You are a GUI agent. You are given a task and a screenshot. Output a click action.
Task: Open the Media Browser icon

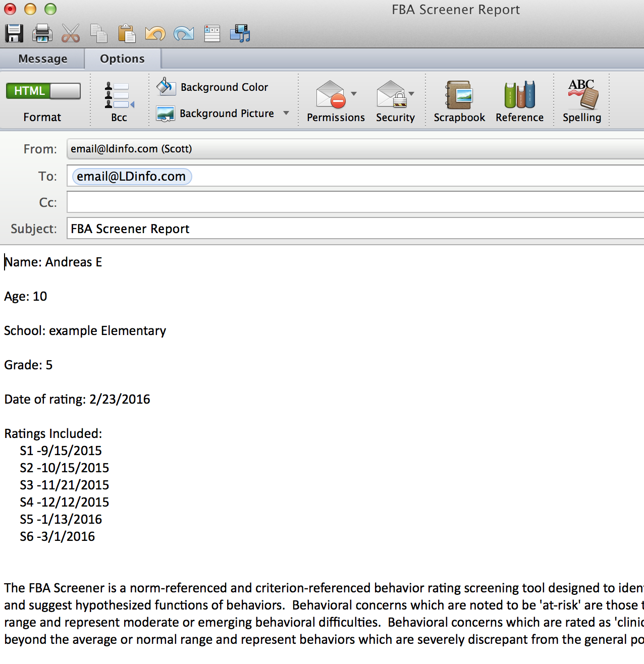pyautogui.click(x=240, y=33)
